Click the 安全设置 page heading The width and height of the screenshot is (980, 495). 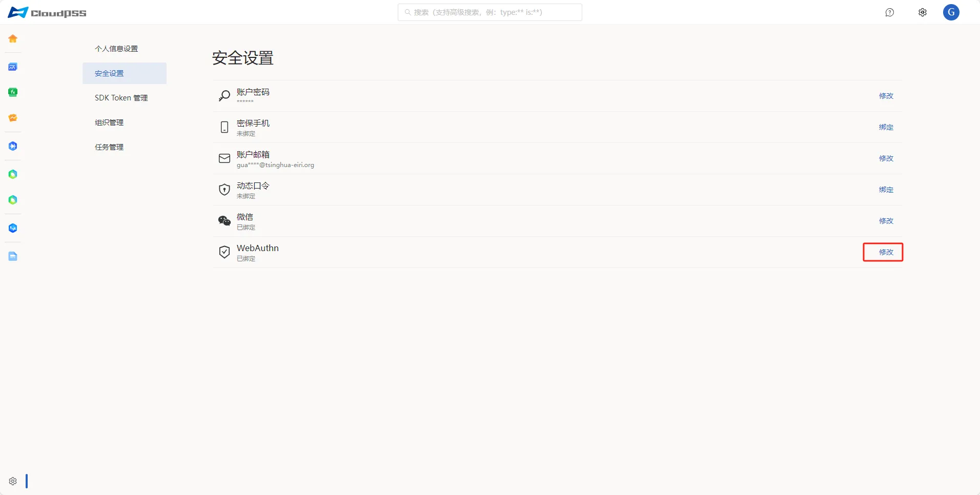(243, 58)
